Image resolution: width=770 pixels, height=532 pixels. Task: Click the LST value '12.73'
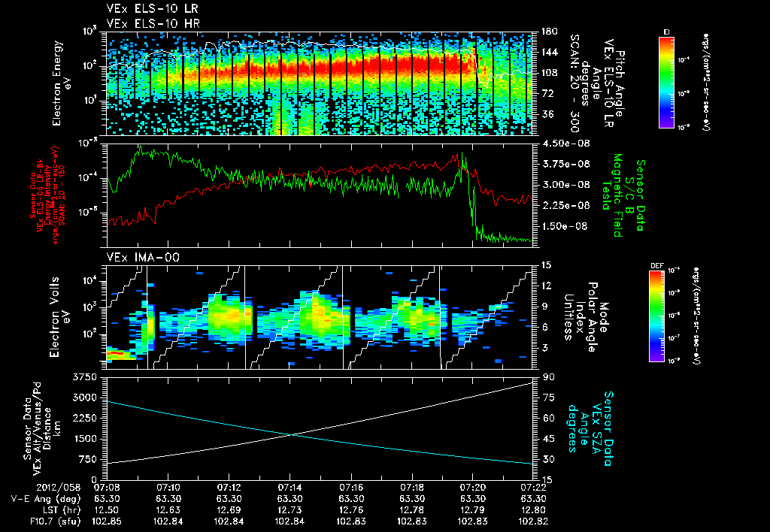[x=290, y=510]
